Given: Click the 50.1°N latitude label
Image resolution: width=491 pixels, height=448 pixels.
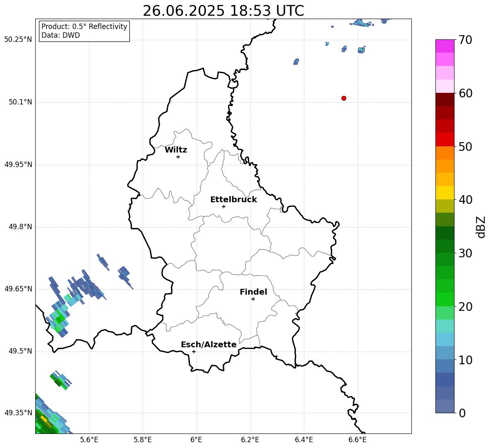Looking at the screenshot, I should [x=20, y=102].
